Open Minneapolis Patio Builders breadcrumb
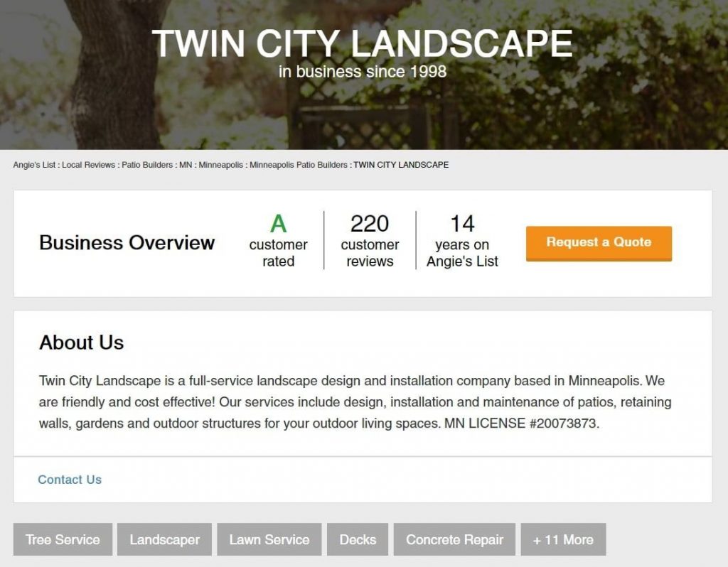The height and width of the screenshot is (567, 728). (x=299, y=165)
